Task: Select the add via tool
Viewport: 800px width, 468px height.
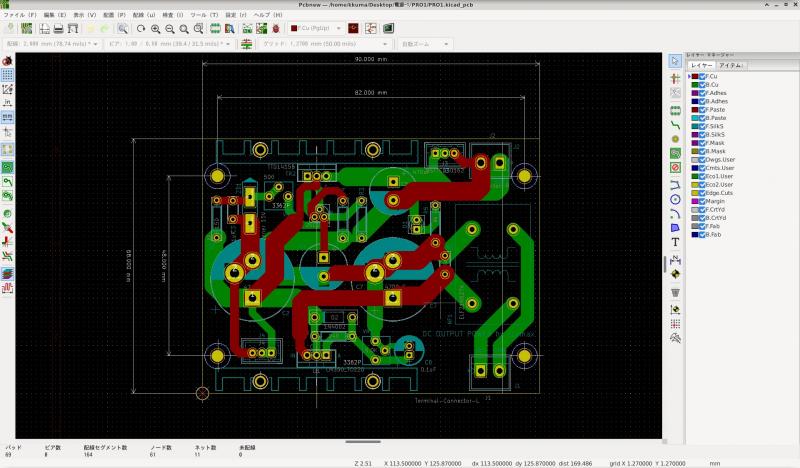Action: [675, 137]
